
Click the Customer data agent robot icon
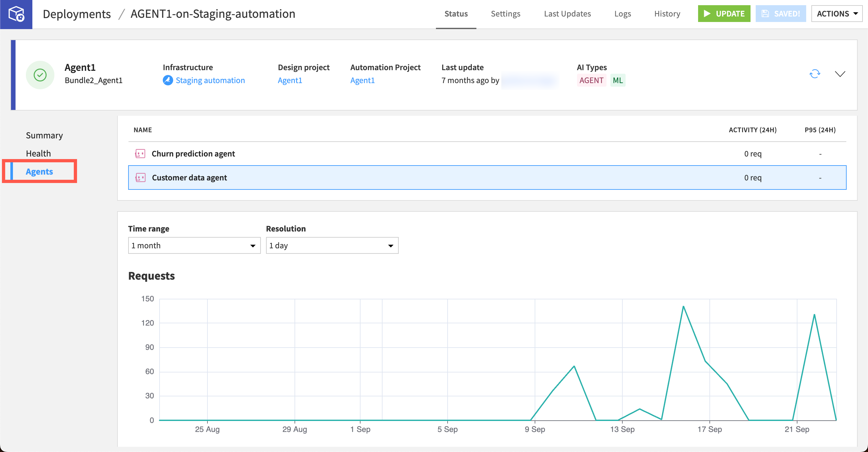tap(140, 178)
